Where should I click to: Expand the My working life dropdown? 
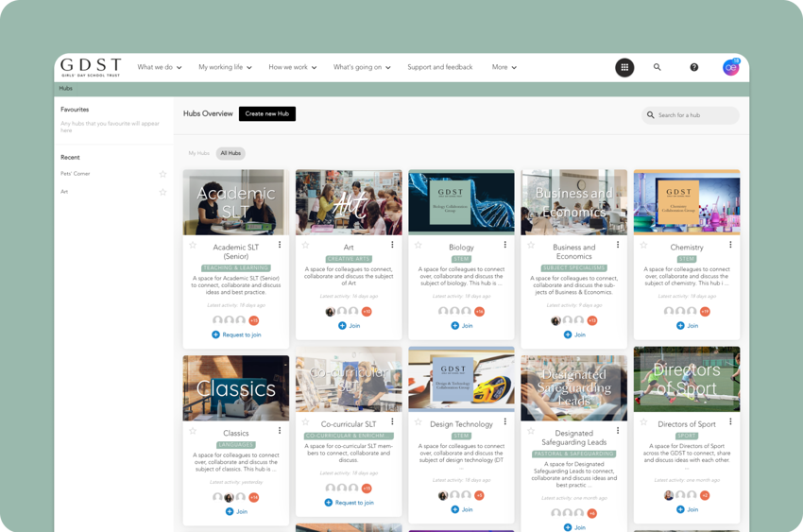[x=225, y=67]
